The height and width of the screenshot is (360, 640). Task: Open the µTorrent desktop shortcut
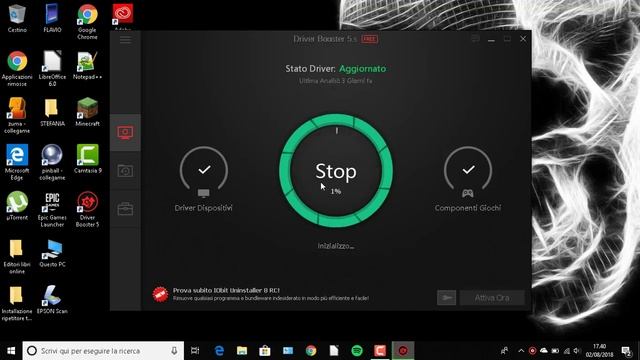17,206
